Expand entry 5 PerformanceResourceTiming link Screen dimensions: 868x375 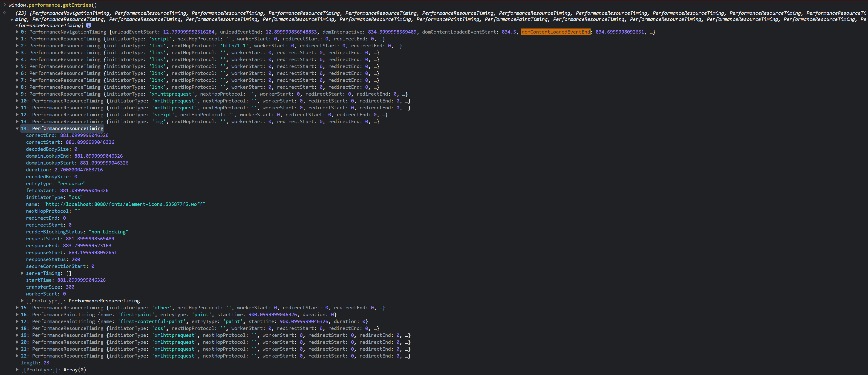(x=17, y=66)
